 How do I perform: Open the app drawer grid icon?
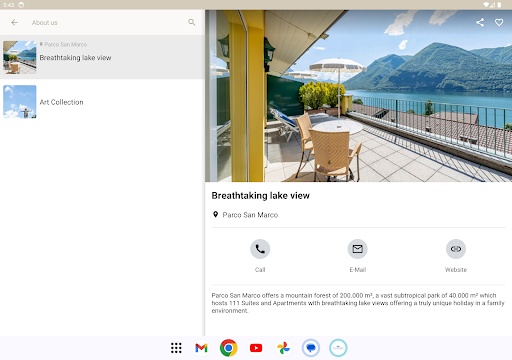pos(176,348)
